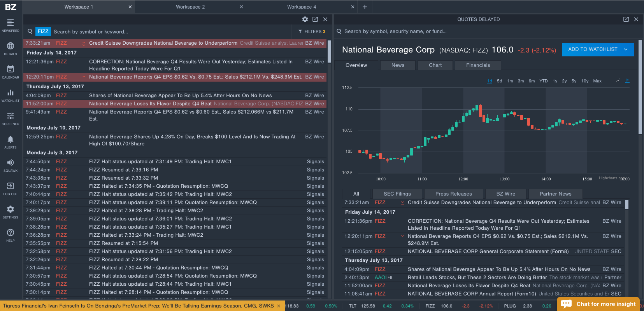Open newsfeed panel settings gear
This screenshot has width=644, height=311.
[305, 19]
